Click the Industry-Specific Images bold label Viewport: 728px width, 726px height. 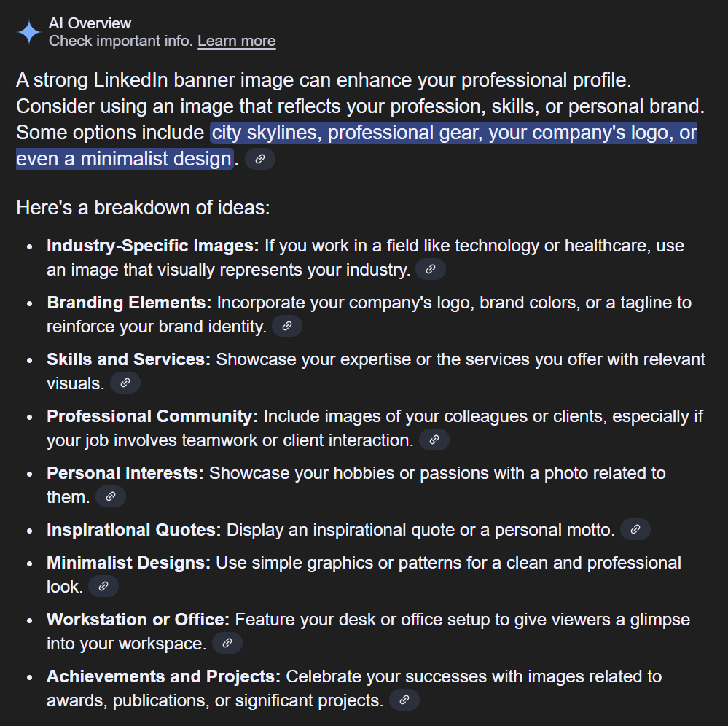click(x=153, y=246)
